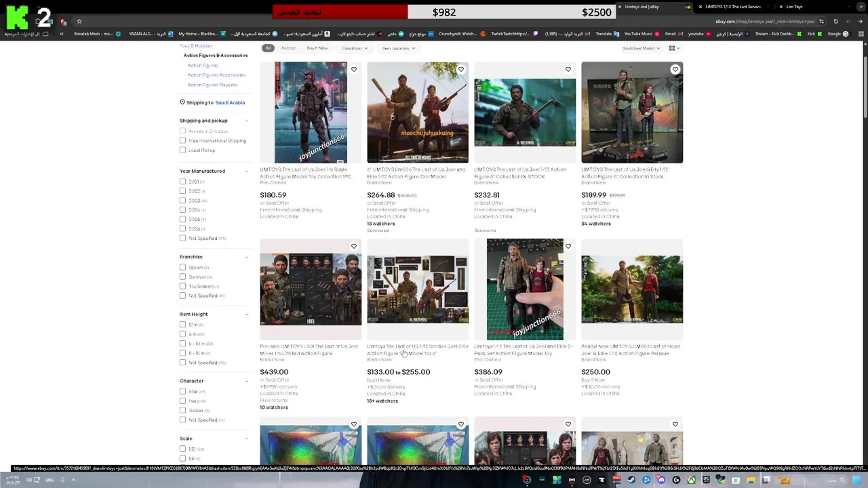The image size is (868, 488).
Task: Collapse the Franchise filter section
Action: 246,257
